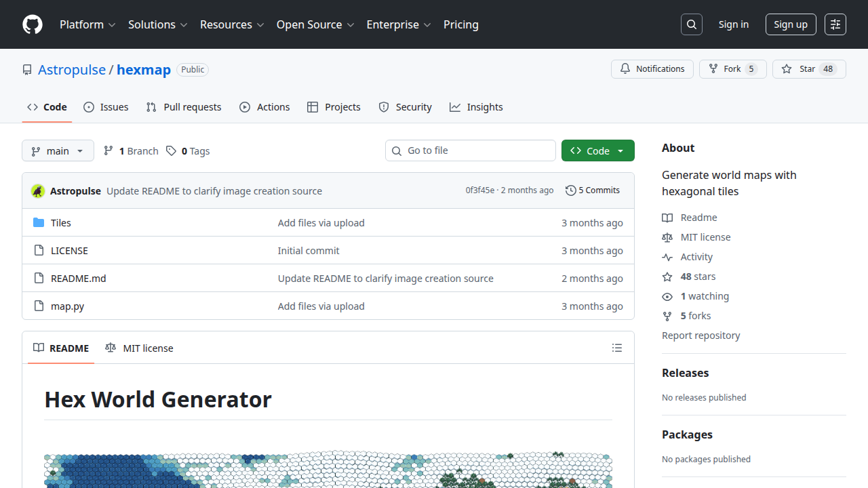Expand the Enterprise menu
The height and width of the screenshot is (488, 868).
(x=399, y=24)
